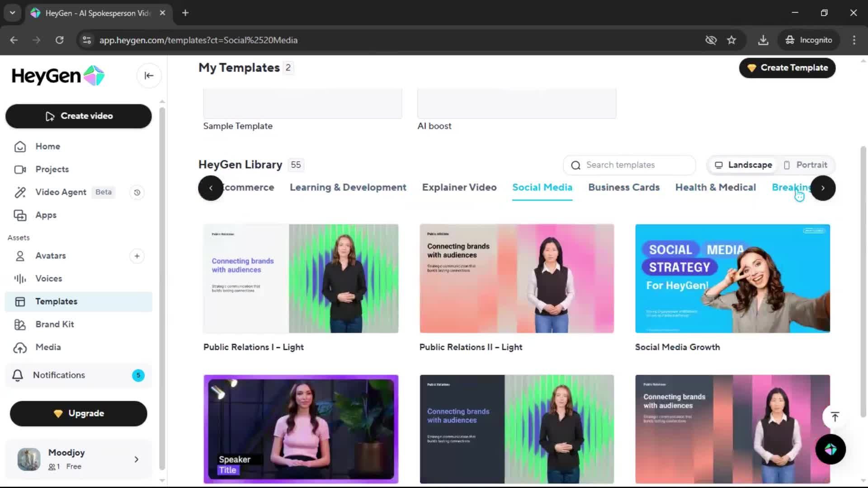Select the Explainer Video category tab
The image size is (868, 488).
(459, 187)
